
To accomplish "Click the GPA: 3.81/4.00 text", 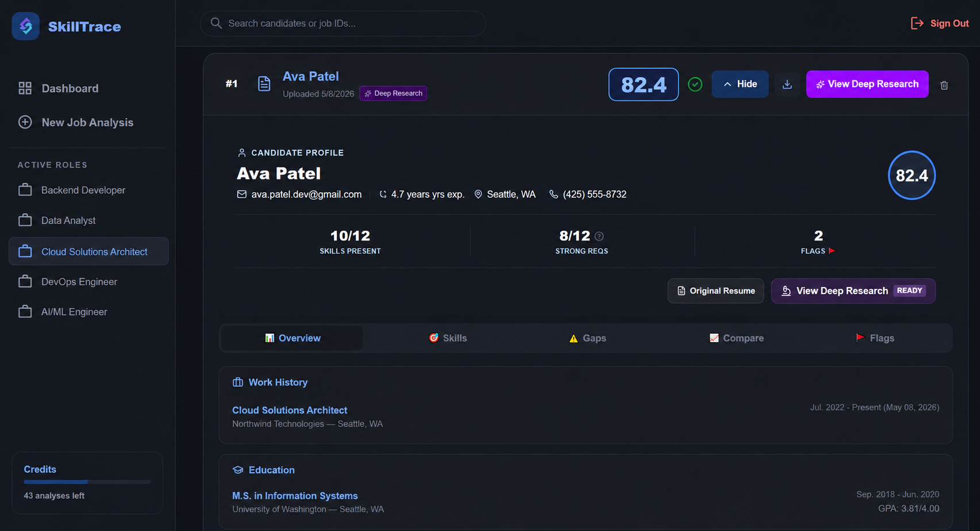I will point(909,509).
